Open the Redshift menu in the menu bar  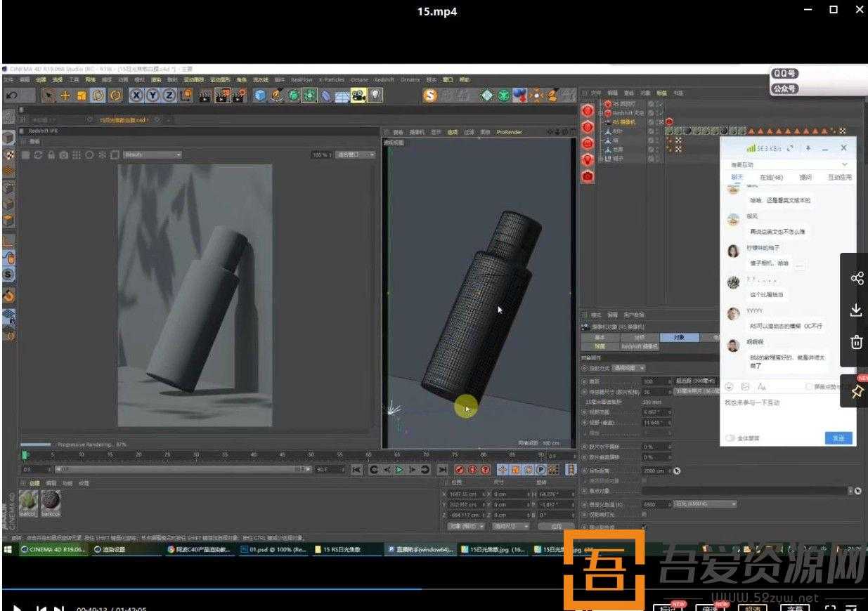tap(384, 79)
